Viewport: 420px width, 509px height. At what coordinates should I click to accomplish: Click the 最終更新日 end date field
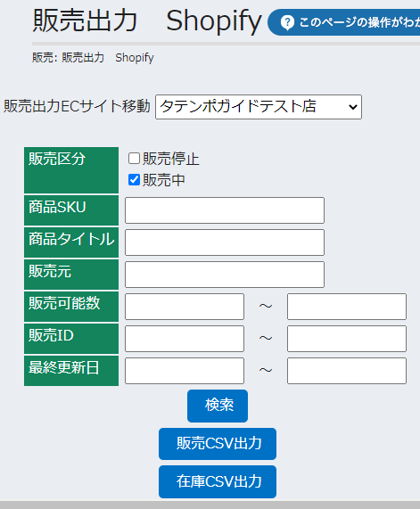click(x=347, y=371)
